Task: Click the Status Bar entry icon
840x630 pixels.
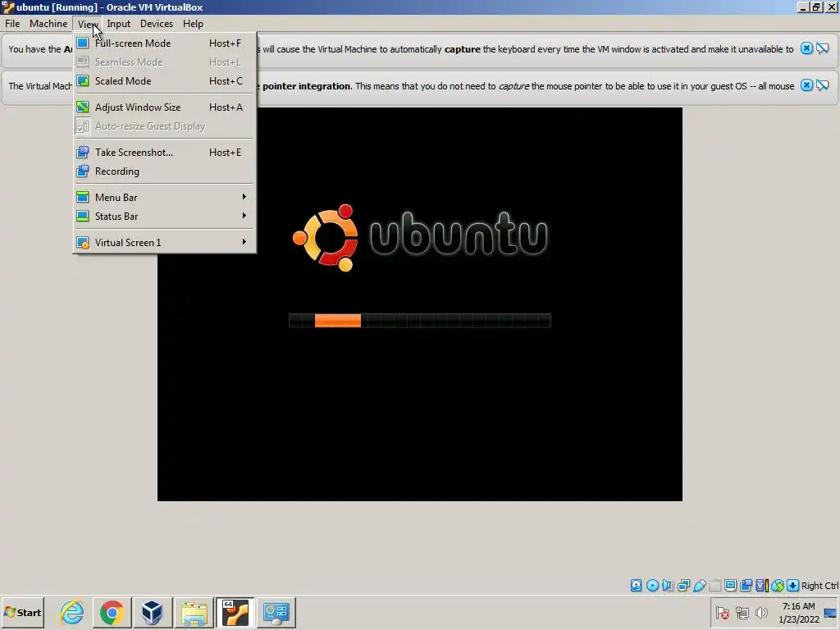Action: 83,217
